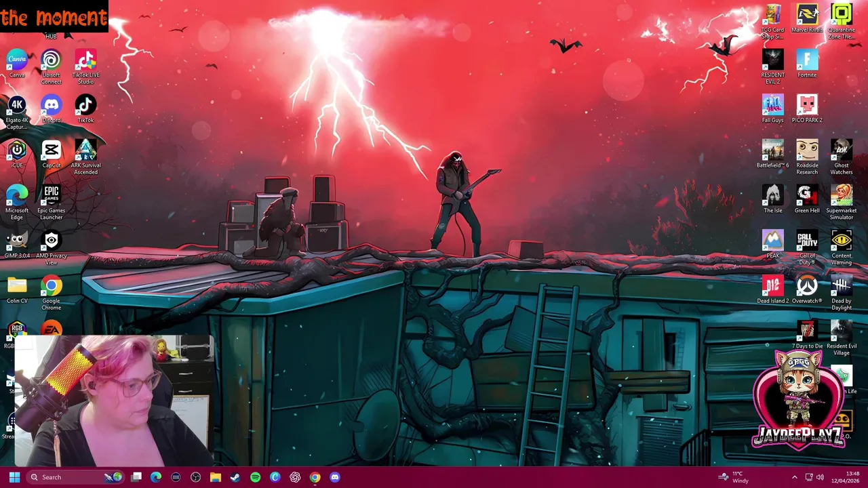Screen dimensions: 868x488
Task: Open the PICO PARK 2 shortcut
Action: [x=807, y=109]
